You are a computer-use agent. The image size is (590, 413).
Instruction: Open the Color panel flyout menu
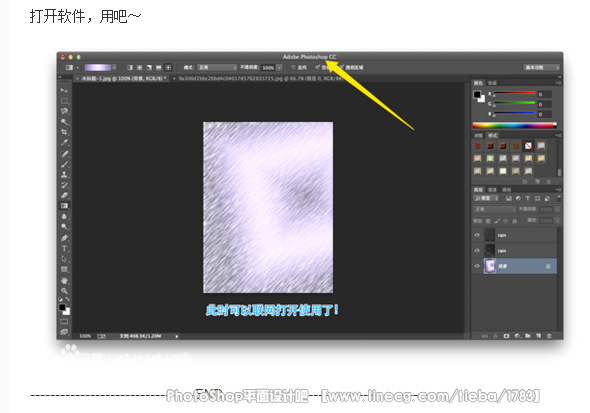[x=558, y=82]
